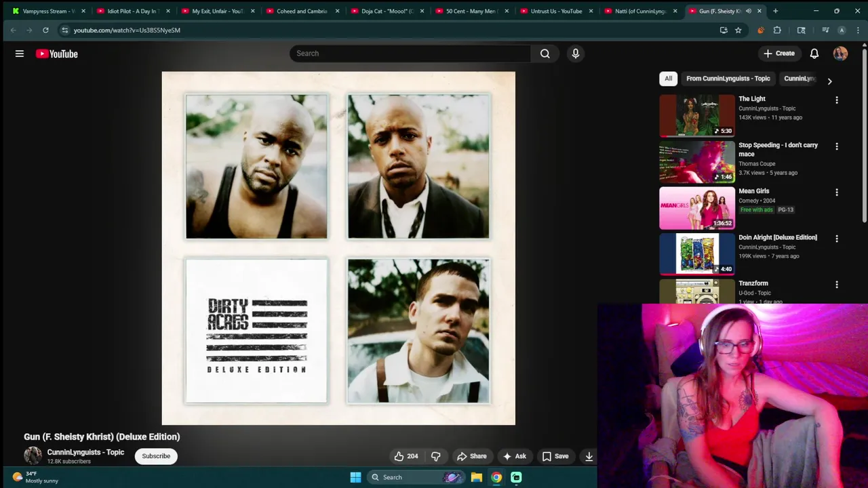Like the video with thumbs up

tap(406, 456)
